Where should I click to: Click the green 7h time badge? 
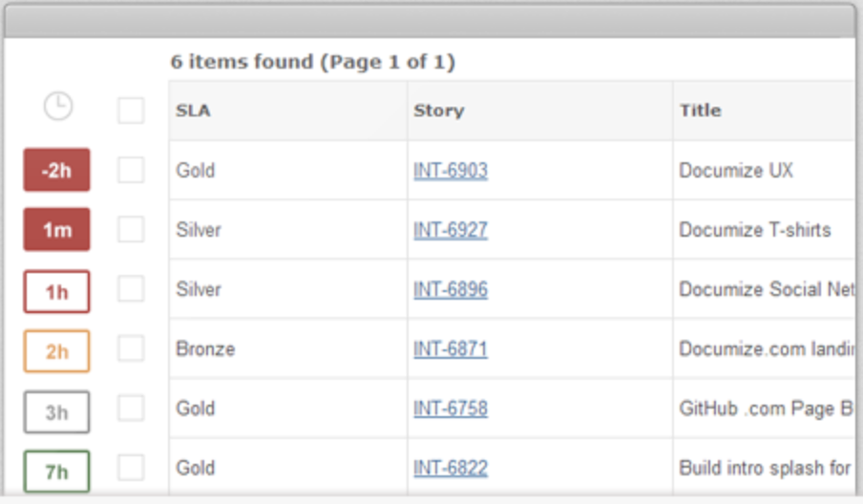coord(56,472)
